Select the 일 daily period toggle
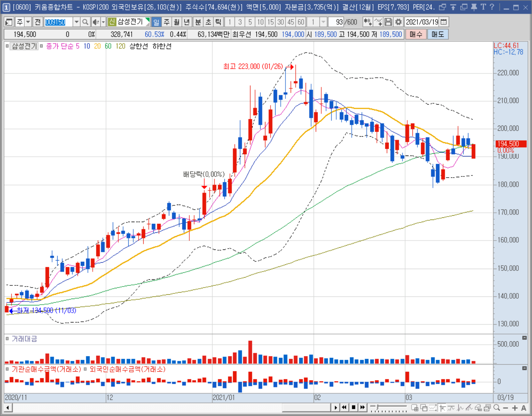This screenshot has height=416, width=532. (x=156, y=22)
